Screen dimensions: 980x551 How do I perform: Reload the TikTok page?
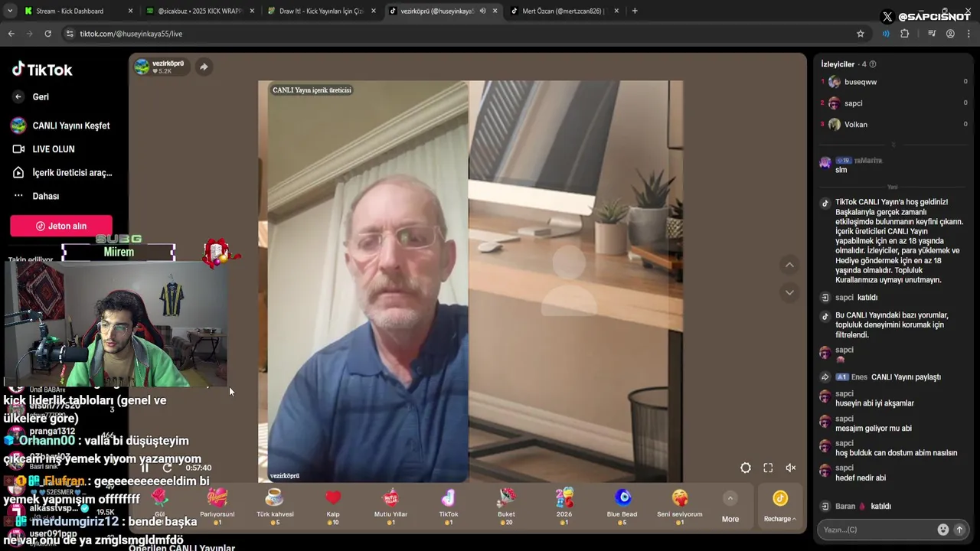(x=47, y=34)
